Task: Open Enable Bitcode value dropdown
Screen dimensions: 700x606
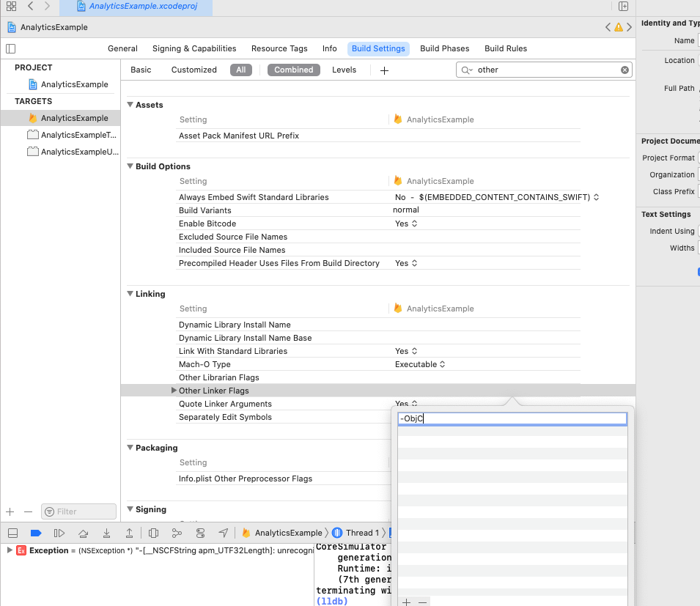Action: [x=406, y=223]
